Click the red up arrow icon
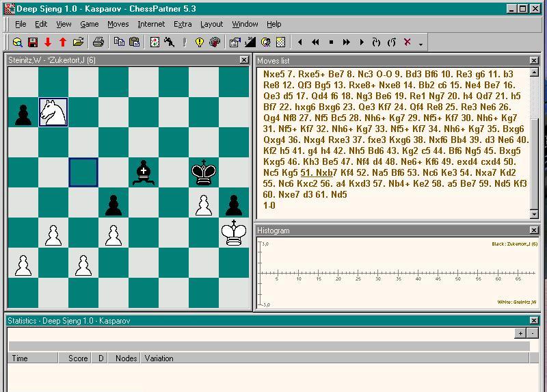547x392 pixels. [63, 42]
